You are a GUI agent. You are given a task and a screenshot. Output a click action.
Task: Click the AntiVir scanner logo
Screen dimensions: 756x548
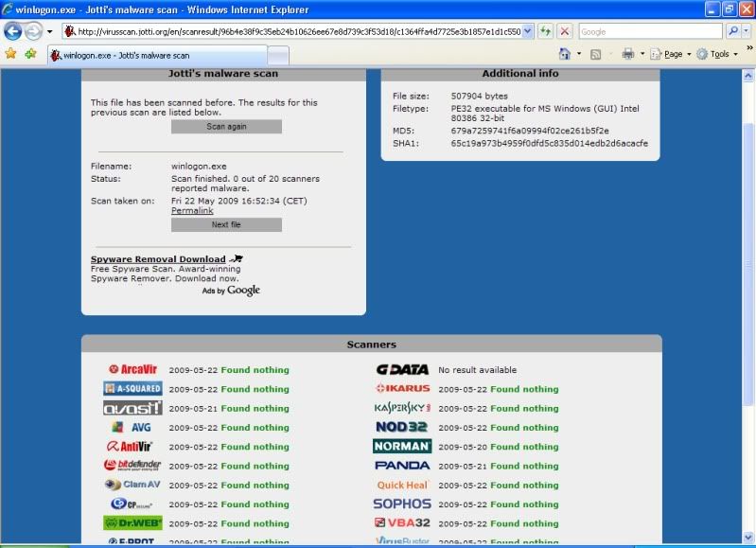130,447
